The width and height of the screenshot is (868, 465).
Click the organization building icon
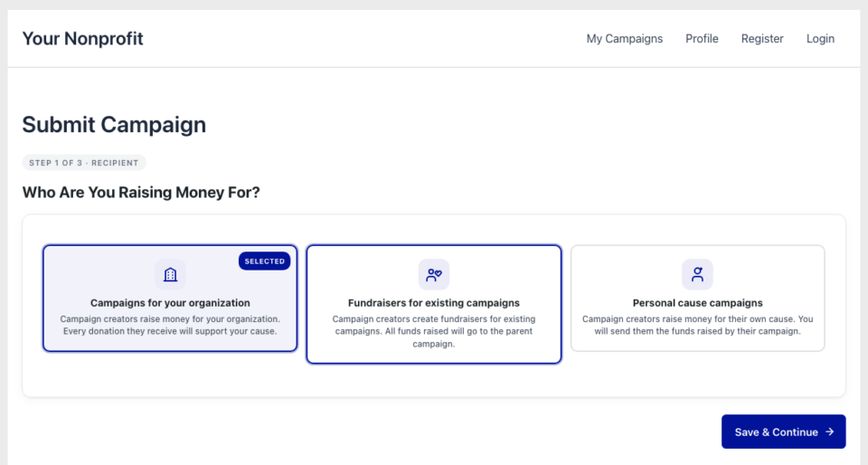170,275
